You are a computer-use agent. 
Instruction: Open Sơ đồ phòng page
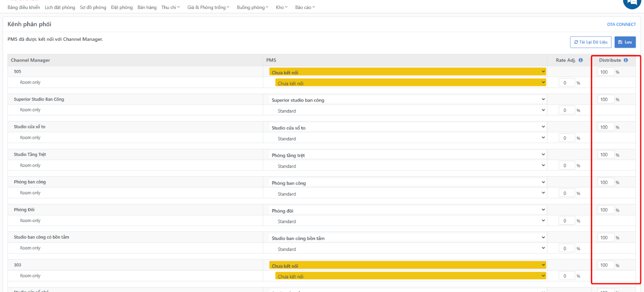click(x=93, y=7)
